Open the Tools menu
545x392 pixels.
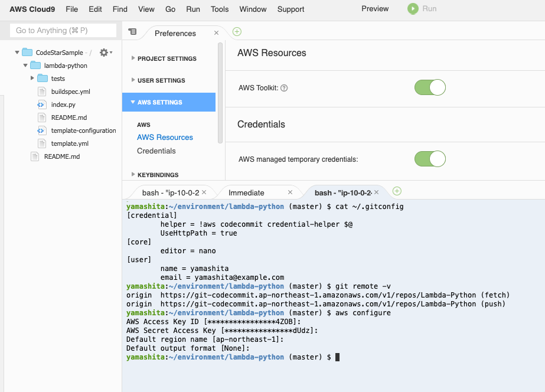[x=220, y=9]
